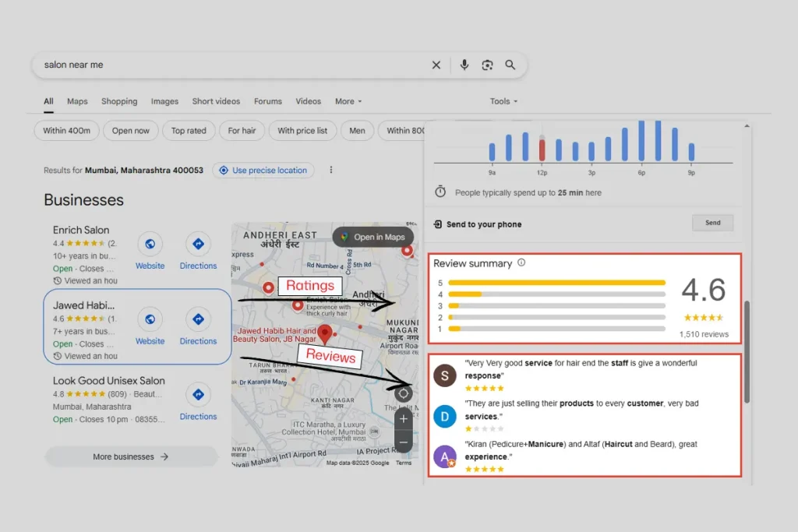Zoom in the map with plus button
Viewport: 798px width, 532px height.
click(404, 419)
